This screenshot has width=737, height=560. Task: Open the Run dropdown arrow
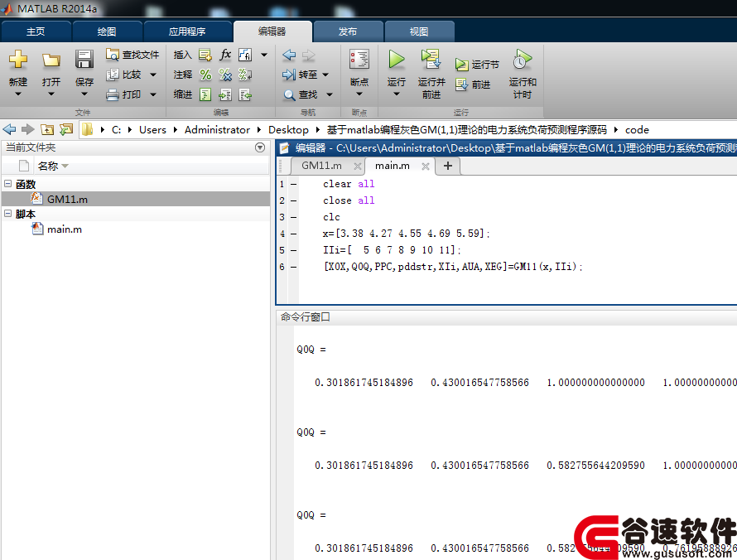point(396,94)
